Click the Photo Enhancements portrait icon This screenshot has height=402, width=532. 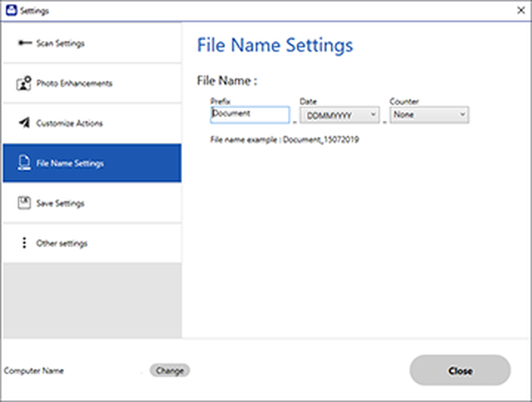(24, 83)
